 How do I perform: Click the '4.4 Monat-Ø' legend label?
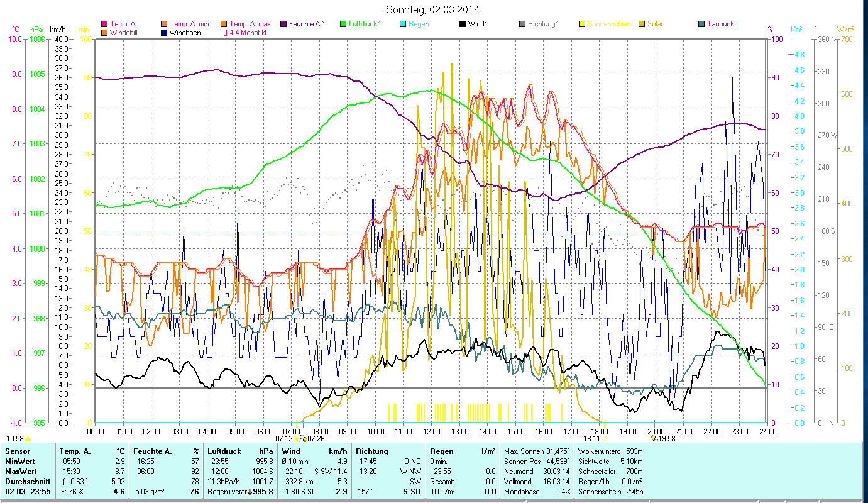(x=248, y=32)
